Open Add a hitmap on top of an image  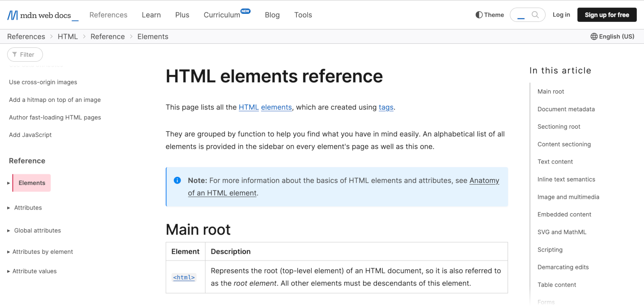(55, 100)
